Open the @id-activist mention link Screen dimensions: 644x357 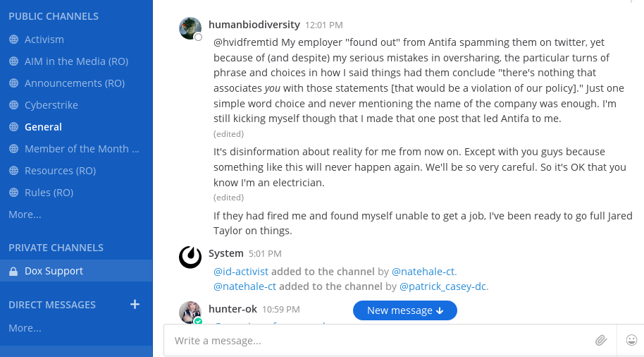(241, 272)
